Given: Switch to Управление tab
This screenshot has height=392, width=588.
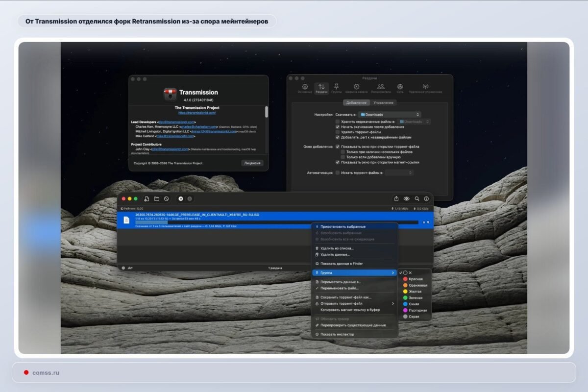Looking at the screenshot, I should [383, 102].
